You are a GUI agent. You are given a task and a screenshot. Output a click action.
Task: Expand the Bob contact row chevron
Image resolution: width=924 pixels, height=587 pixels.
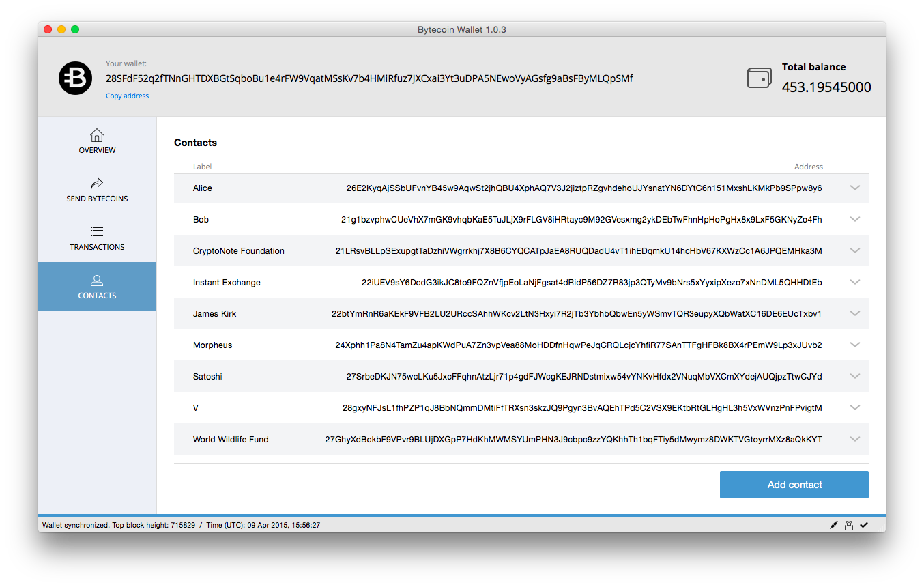(x=855, y=219)
